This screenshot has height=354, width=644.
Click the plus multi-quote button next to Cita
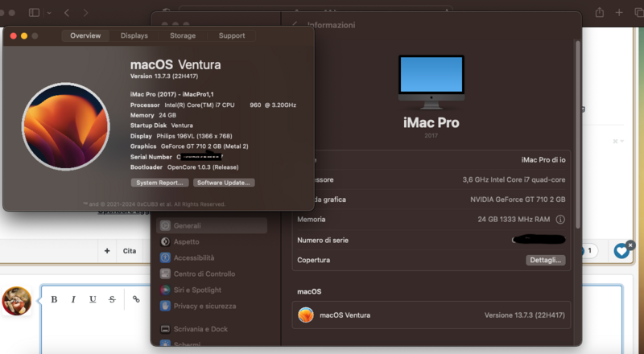point(107,251)
